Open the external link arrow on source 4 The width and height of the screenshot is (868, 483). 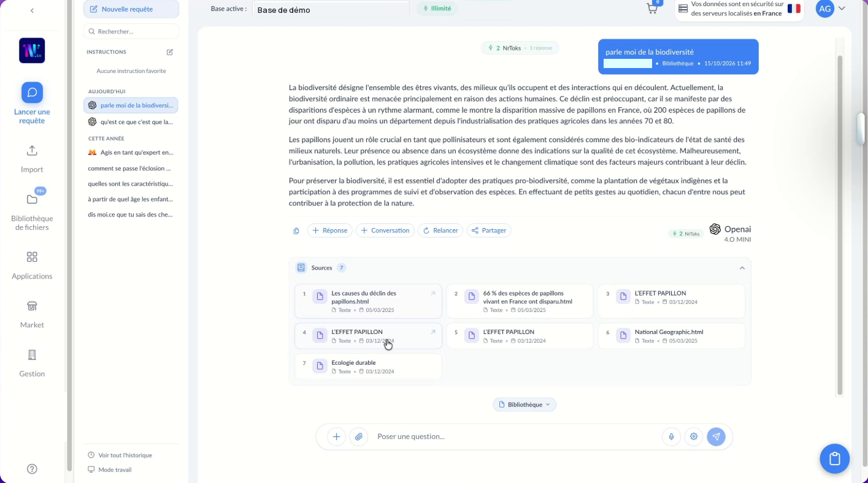pos(432,332)
